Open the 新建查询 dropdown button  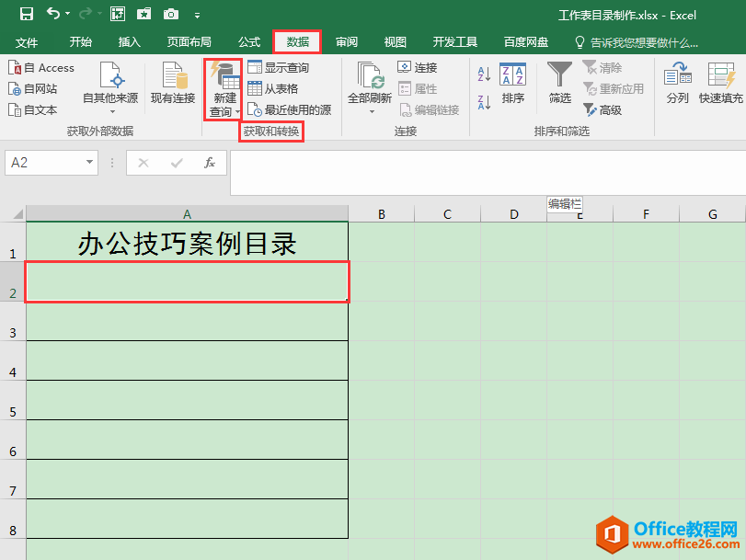(x=224, y=89)
